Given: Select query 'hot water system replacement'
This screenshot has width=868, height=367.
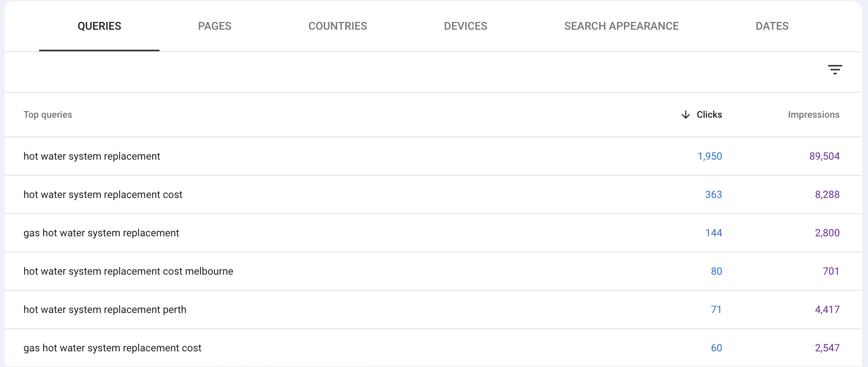Looking at the screenshot, I should click(x=433, y=156).
